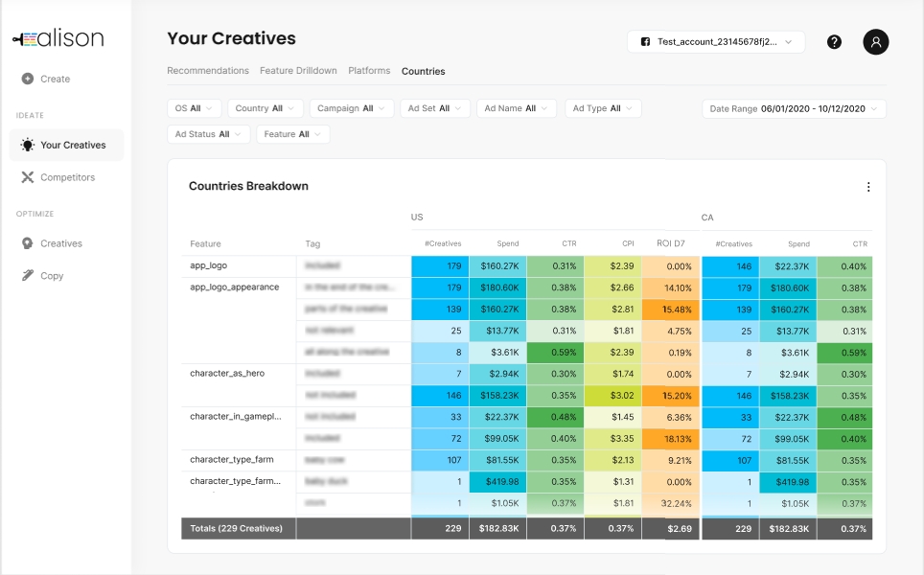
Task: Open Countries Breakdown three-dot menu
Action: click(868, 187)
